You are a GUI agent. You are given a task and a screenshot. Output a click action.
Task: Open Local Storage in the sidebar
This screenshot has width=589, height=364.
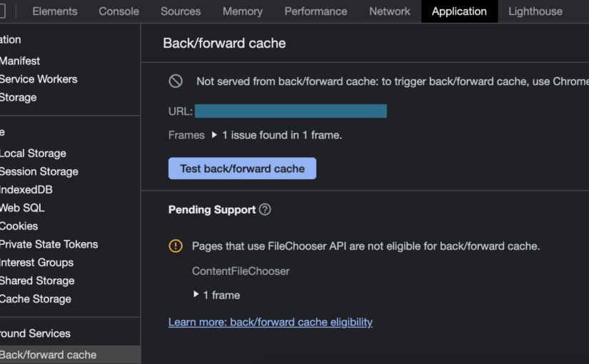[x=33, y=153]
